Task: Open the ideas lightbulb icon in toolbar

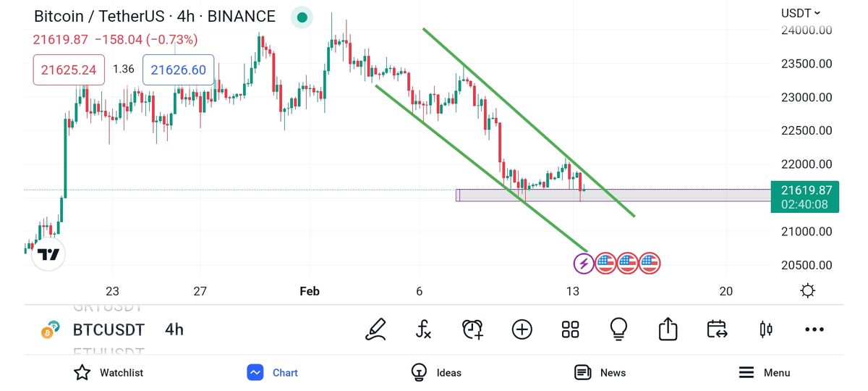Action: 618,329
